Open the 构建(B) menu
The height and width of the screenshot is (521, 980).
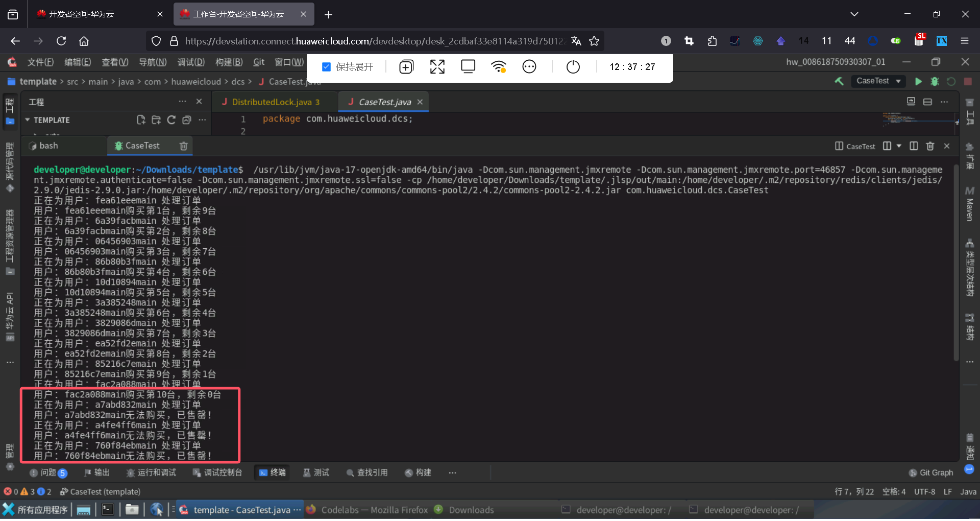229,62
